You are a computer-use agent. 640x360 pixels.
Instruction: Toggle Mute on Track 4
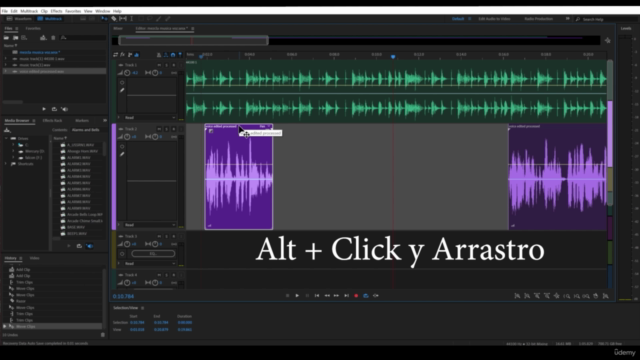click(159, 275)
